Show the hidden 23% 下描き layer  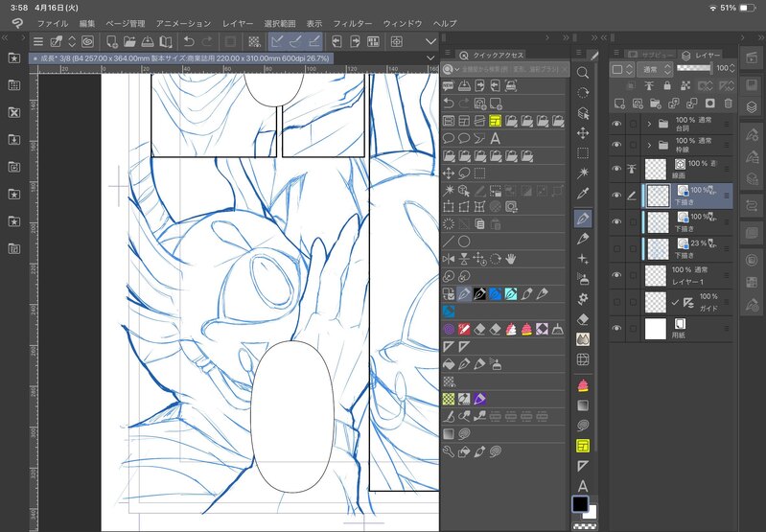pyautogui.click(x=616, y=249)
